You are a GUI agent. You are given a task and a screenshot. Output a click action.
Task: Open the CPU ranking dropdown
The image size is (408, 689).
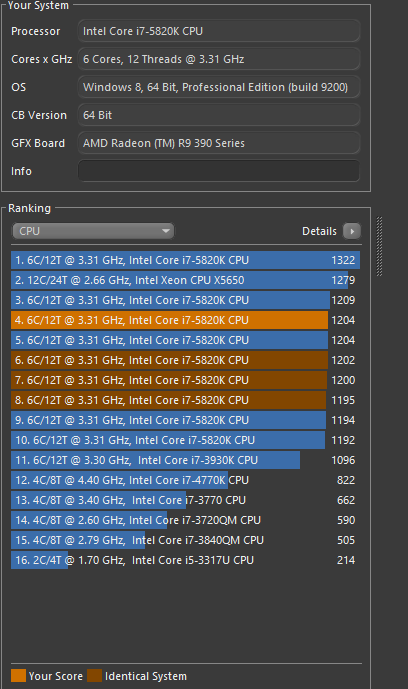pos(93,231)
